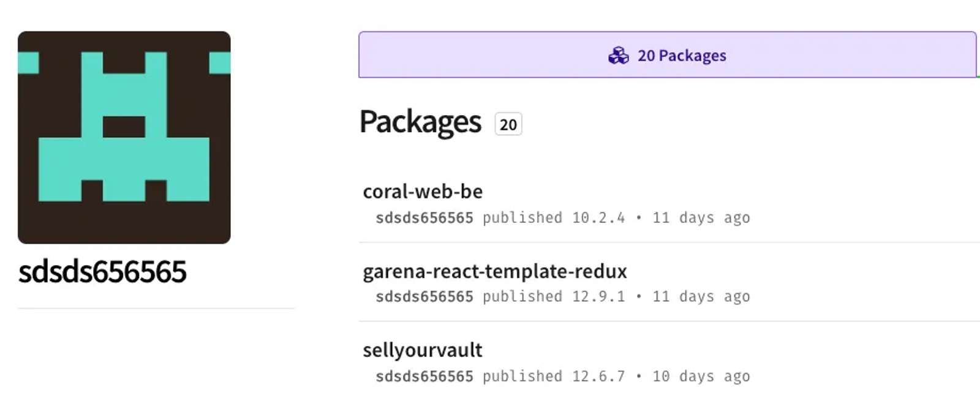Click publisher sdsds656565 under sellyourvault
Image resolution: width=980 pixels, height=398 pixels.
pyautogui.click(x=424, y=377)
